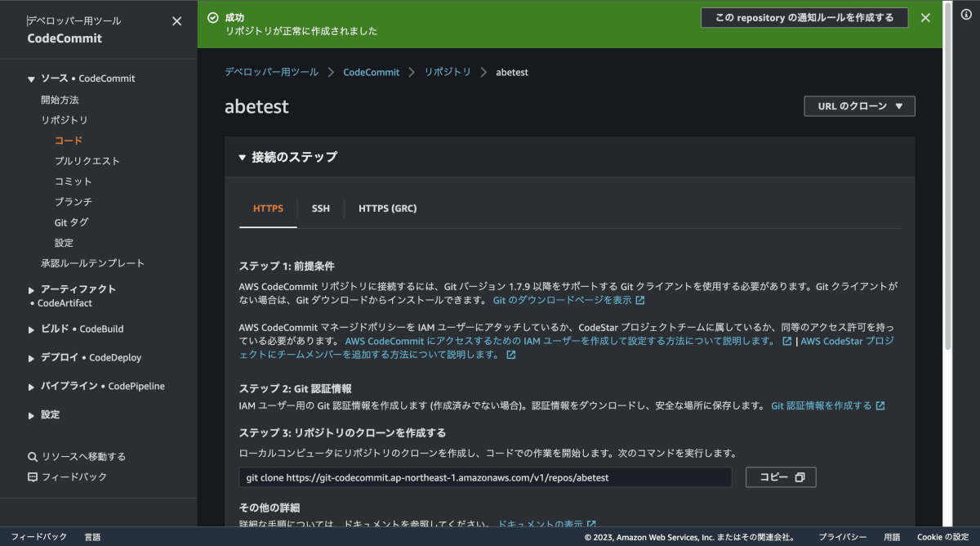Open 設定 under the ソース section
The width and height of the screenshot is (980, 546).
[x=64, y=243]
